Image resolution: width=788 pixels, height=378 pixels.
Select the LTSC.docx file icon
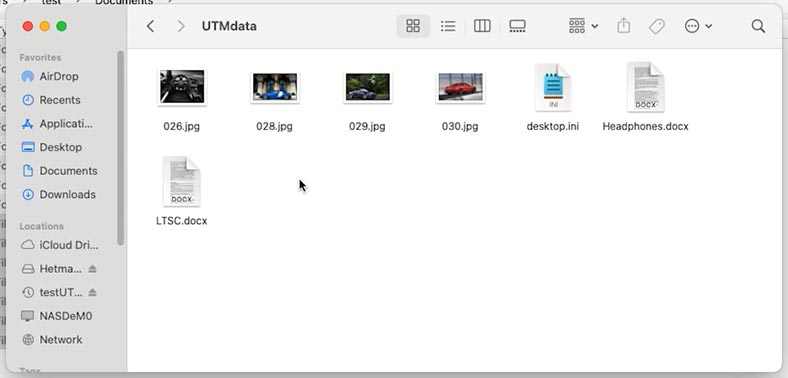pos(181,181)
